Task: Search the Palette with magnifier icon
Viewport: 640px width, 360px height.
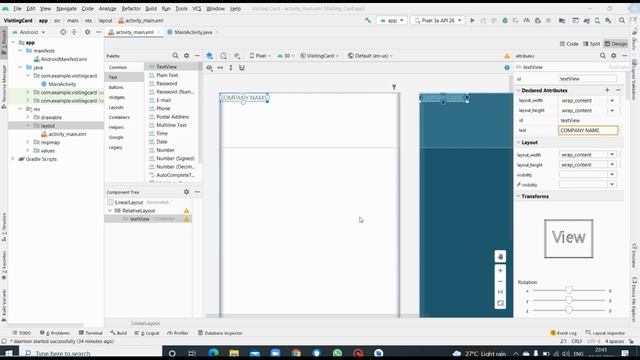Action: (176, 56)
